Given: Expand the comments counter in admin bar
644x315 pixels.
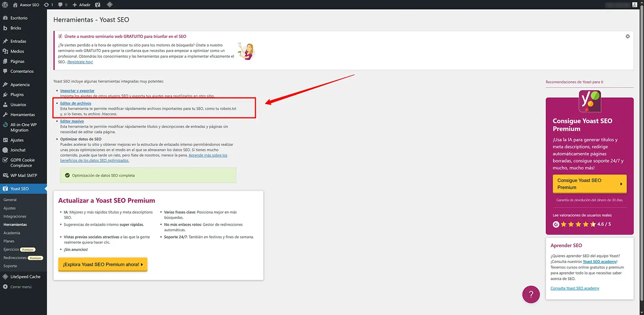Looking at the screenshot, I should click(62, 5).
